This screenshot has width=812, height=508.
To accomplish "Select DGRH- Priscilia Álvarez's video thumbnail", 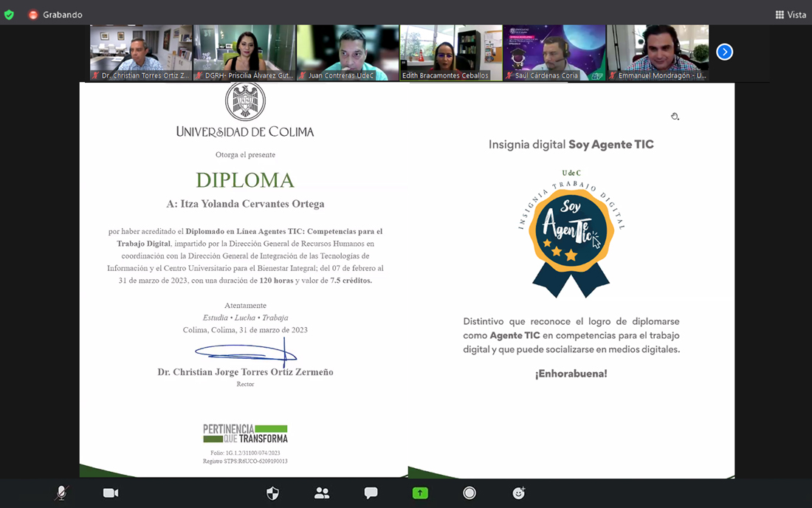I will (244, 53).
